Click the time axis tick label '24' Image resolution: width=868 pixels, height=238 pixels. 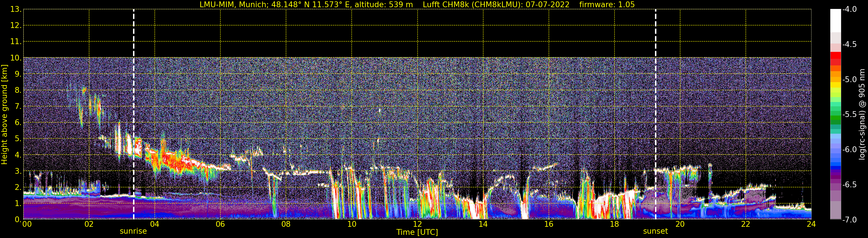coord(811,224)
